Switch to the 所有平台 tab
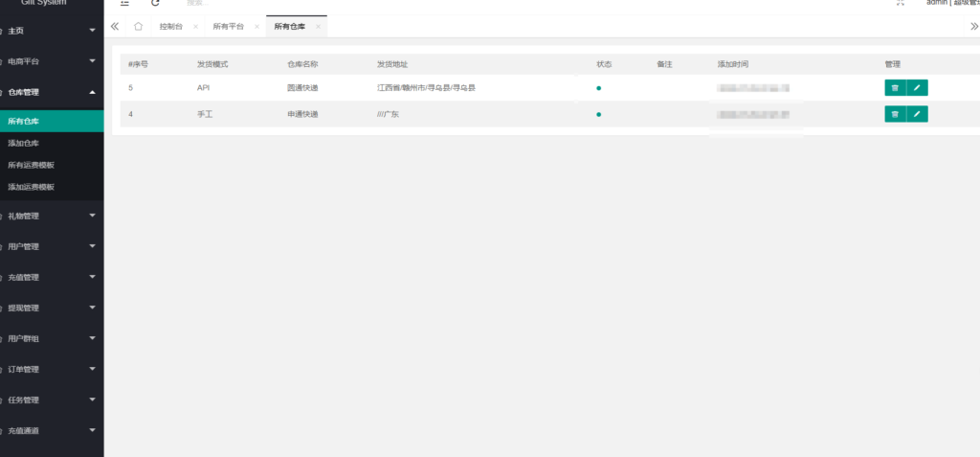This screenshot has height=457, width=980. pyautogui.click(x=228, y=27)
